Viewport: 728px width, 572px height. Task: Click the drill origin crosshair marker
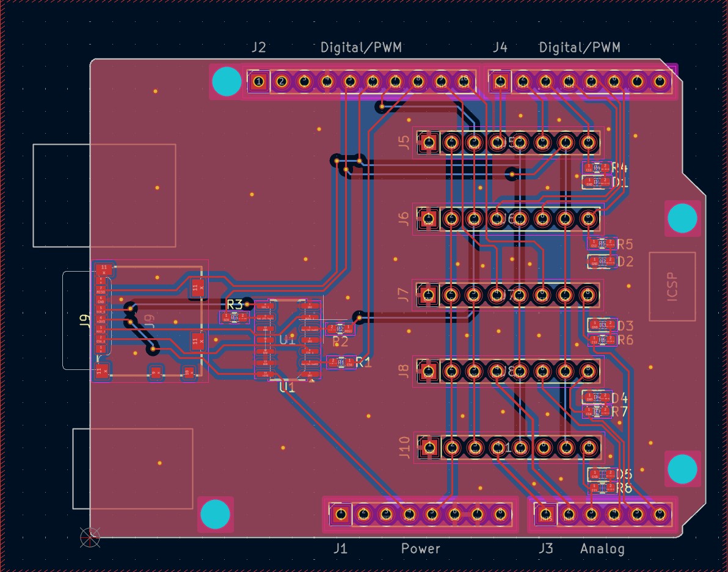[90, 538]
